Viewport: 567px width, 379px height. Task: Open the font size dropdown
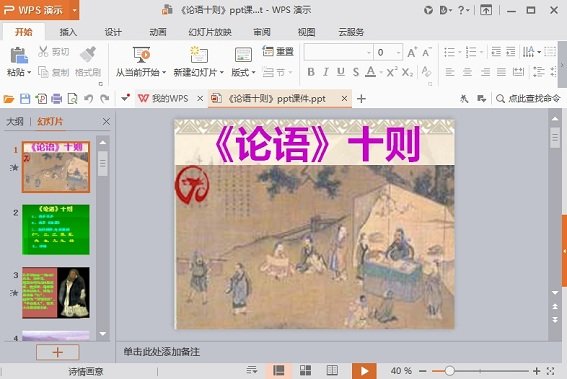pyautogui.click(x=398, y=52)
